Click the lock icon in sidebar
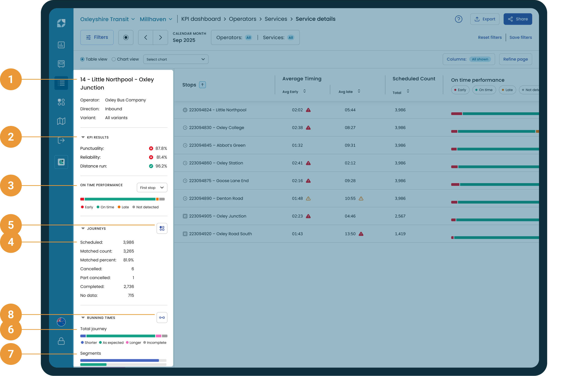 [61, 341]
